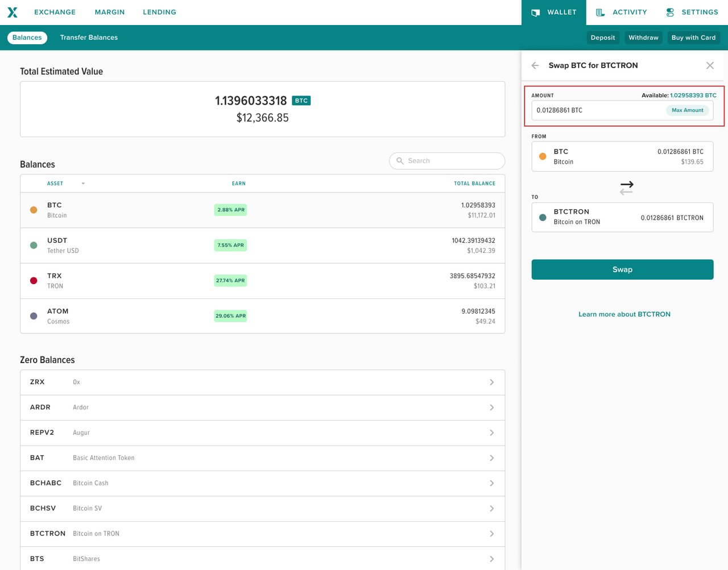
Task: Click the USDT balance value 1042.39139432
Action: (x=473, y=240)
